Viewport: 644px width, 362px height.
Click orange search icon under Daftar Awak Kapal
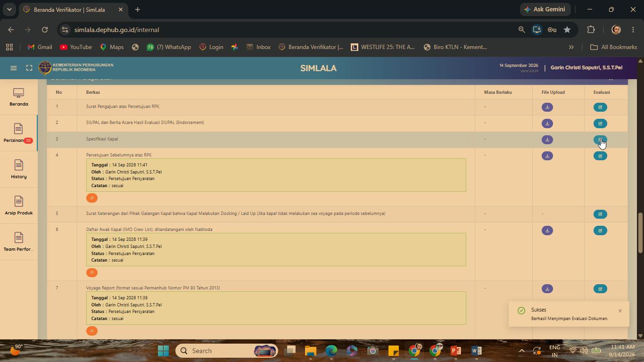pos(92,272)
